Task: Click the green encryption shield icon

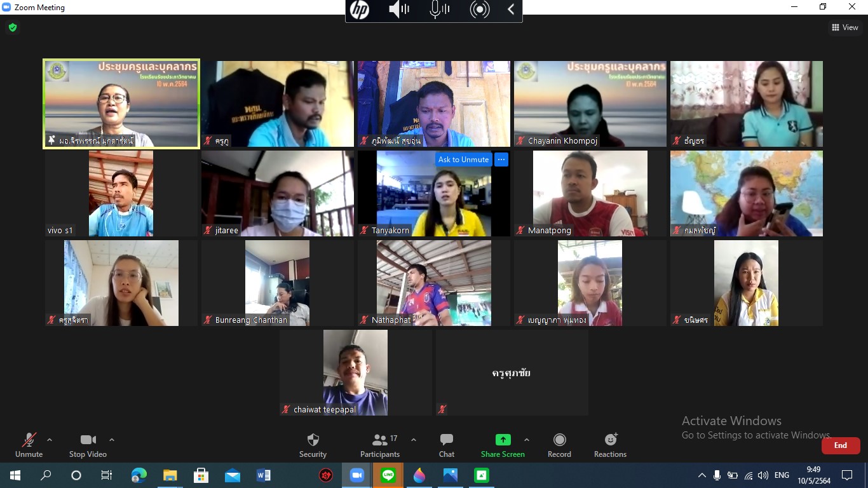Action: [x=12, y=27]
